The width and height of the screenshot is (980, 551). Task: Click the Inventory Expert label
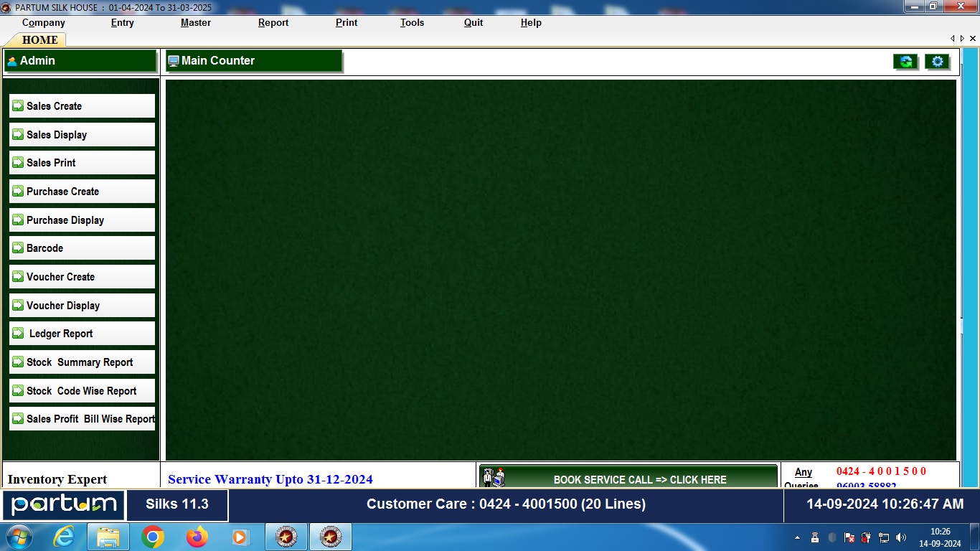coord(57,479)
